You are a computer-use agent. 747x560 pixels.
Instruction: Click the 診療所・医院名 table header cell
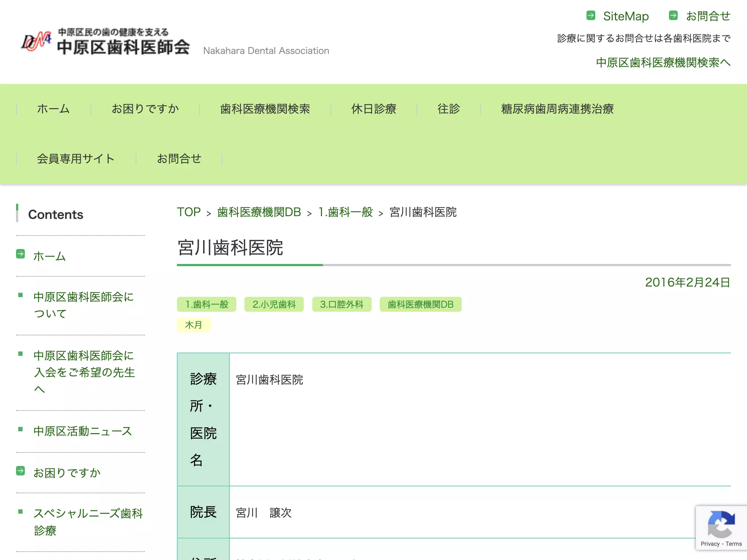[x=203, y=419]
